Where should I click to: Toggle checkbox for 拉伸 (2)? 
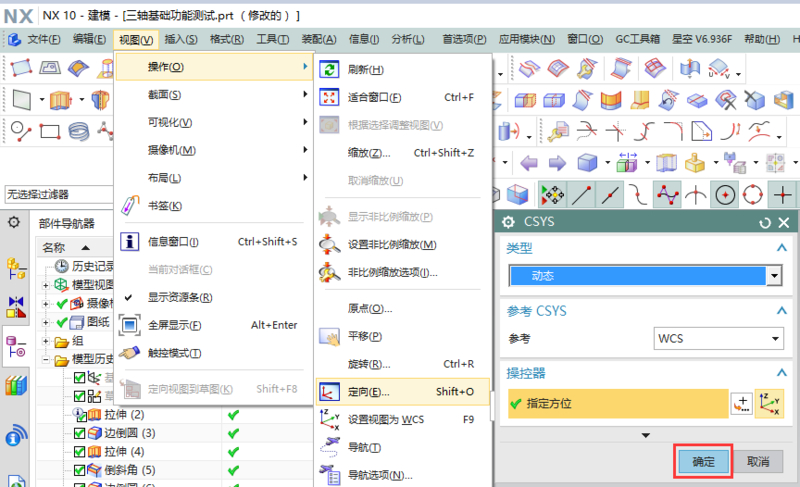80,416
